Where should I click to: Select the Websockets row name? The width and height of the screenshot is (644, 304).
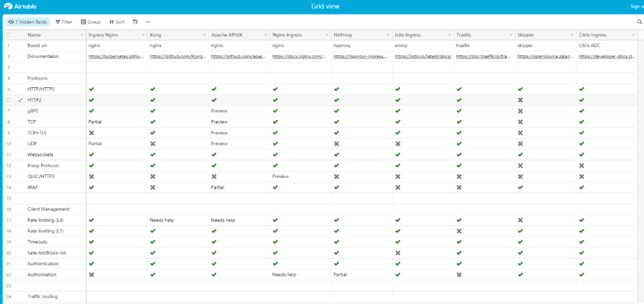click(41, 155)
